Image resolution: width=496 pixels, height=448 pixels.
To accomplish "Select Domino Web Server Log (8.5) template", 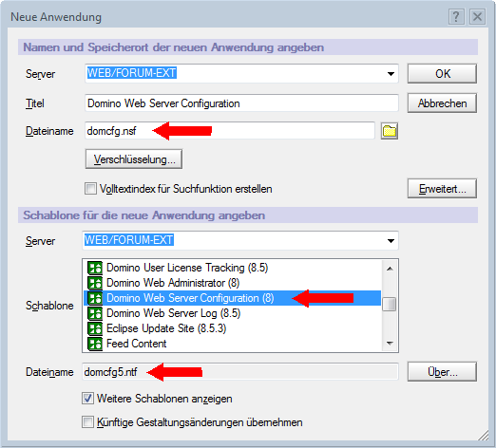I will pos(173,313).
